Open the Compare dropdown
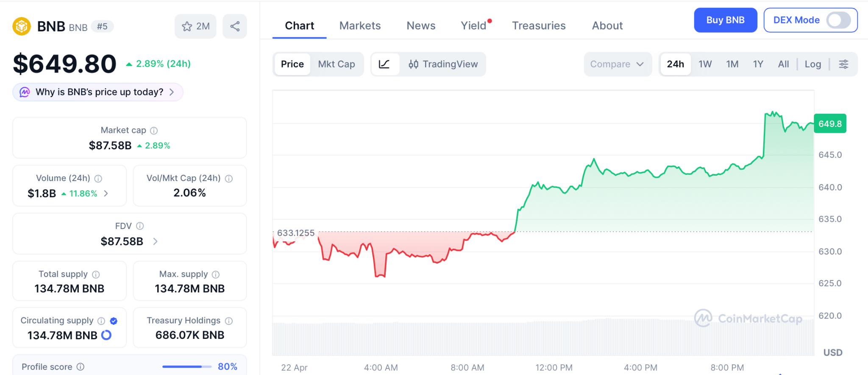This screenshot has height=375, width=868. click(617, 64)
